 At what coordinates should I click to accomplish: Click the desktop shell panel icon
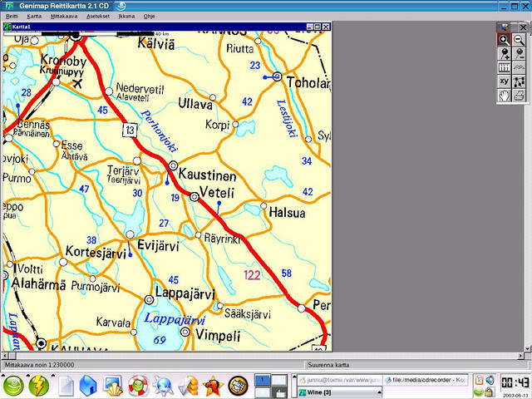tap(113, 386)
